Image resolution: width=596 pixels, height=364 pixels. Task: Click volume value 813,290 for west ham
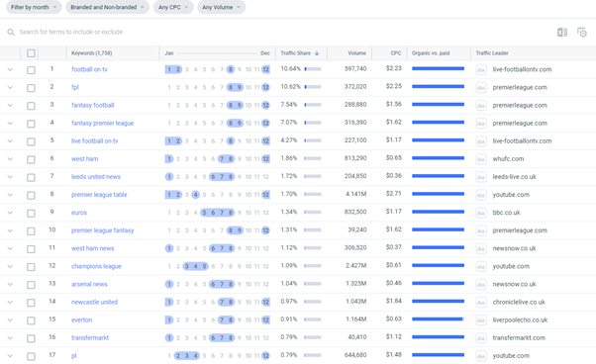click(355, 158)
